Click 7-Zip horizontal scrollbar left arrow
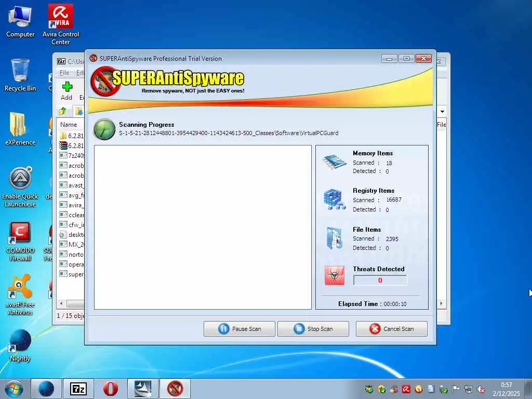The width and height of the screenshot is (532, 399). [x=61, y=303]
